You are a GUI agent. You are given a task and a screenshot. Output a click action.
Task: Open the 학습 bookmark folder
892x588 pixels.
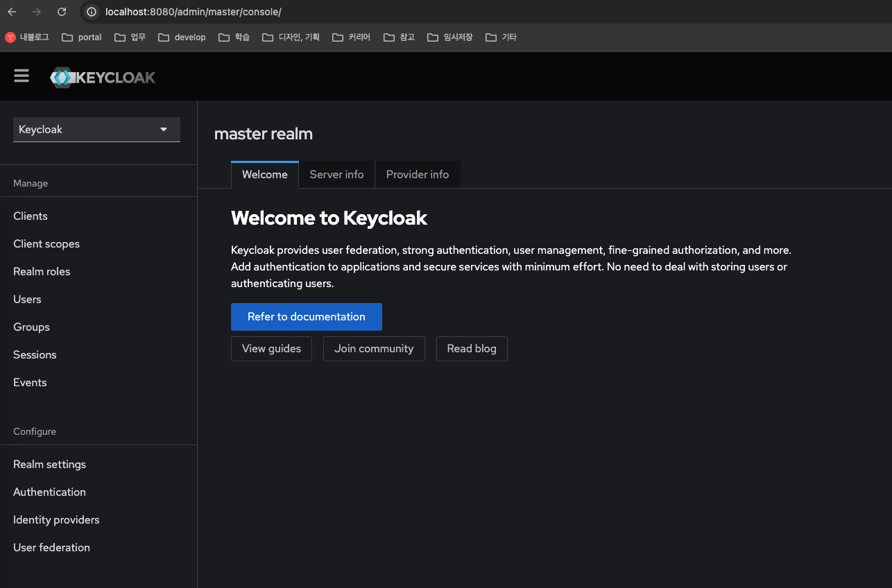pos(234,37)
